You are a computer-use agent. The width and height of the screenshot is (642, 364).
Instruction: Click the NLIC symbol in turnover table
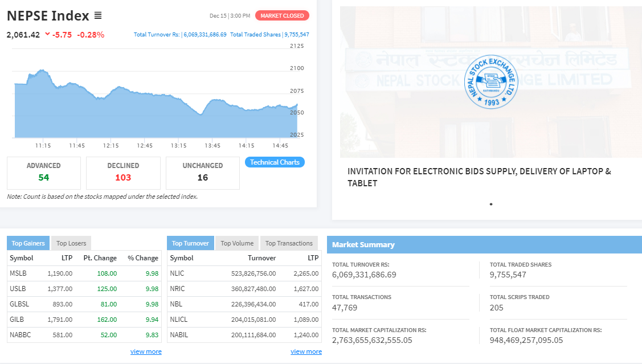(177, 273)
